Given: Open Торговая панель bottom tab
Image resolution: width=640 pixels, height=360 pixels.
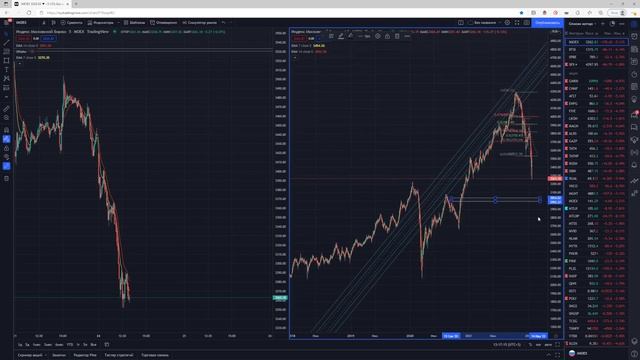Looking at the screenshot, I should [155, 356].
